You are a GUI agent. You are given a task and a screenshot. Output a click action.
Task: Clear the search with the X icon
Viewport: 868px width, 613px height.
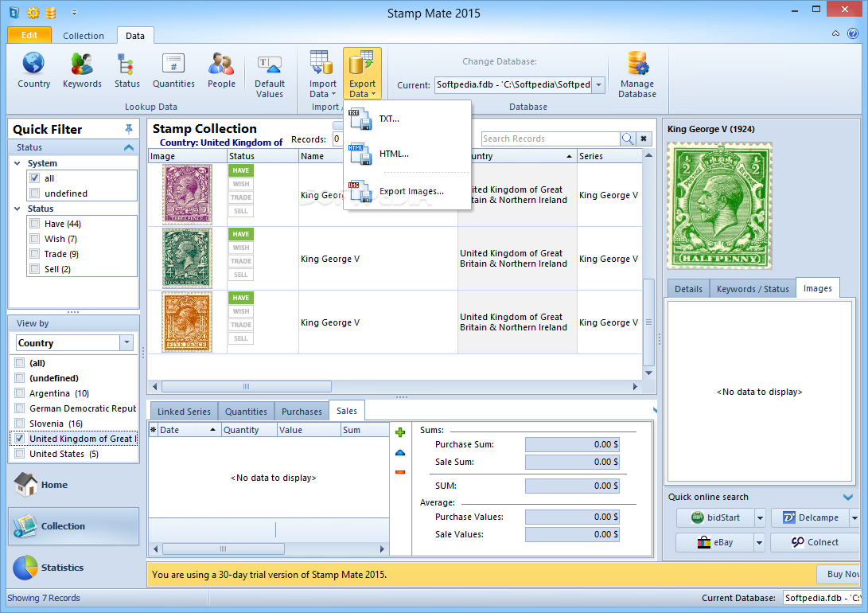644,139
